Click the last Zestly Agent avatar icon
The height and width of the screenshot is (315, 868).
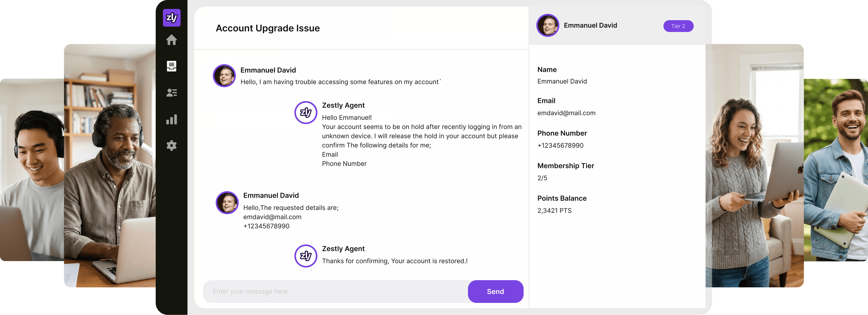click(x=306, y=256)
